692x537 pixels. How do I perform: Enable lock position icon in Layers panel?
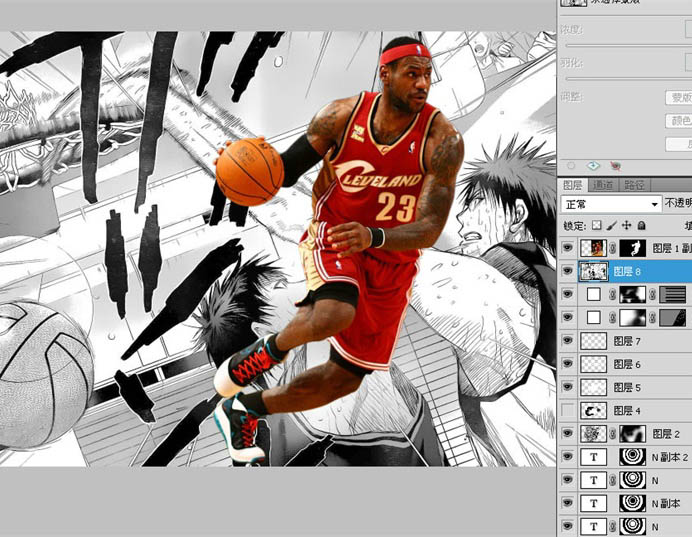coord(626,225)
